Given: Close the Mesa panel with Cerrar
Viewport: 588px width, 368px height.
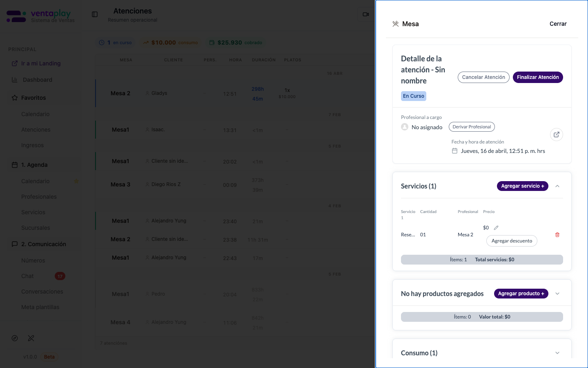Looking at the screenshot, I should point(558,24).
